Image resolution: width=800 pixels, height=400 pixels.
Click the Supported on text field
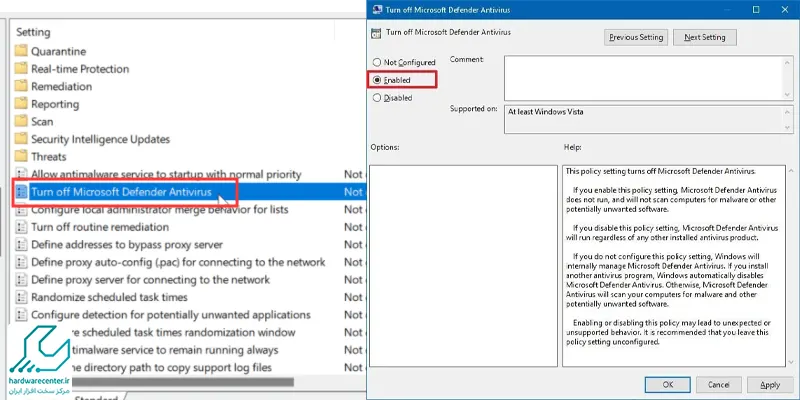tap(644, 119)
